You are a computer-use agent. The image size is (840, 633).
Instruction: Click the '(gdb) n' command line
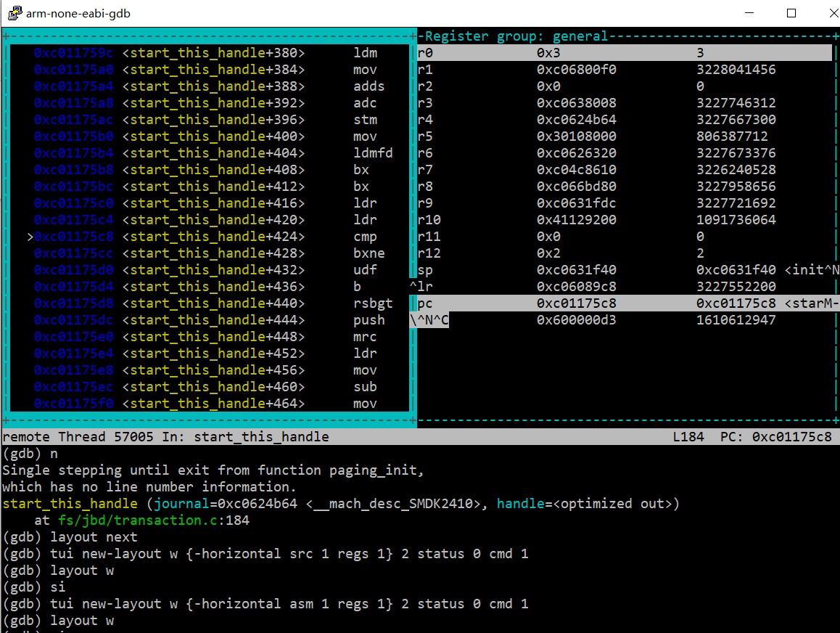pyautogui.click(x=30, y=454)
